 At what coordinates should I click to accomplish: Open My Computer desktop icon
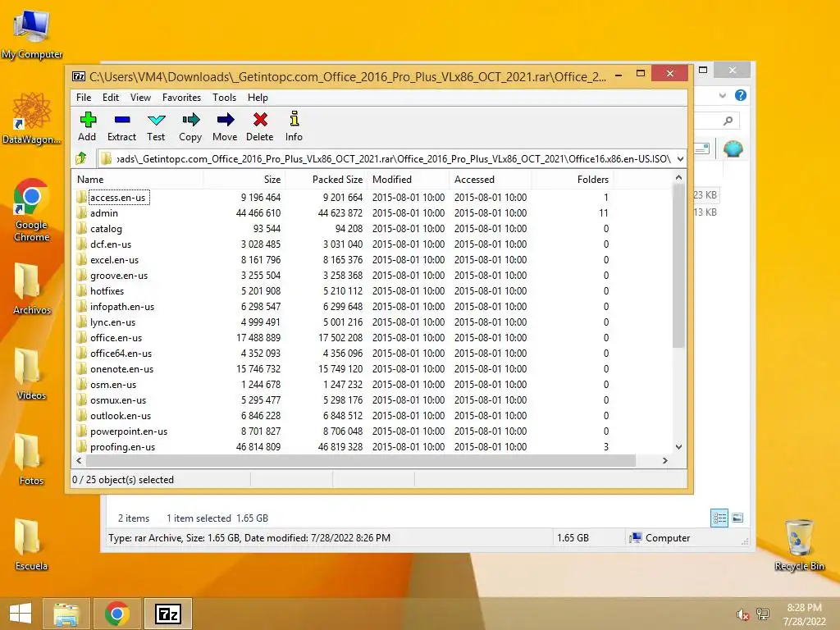click(32, 33)
